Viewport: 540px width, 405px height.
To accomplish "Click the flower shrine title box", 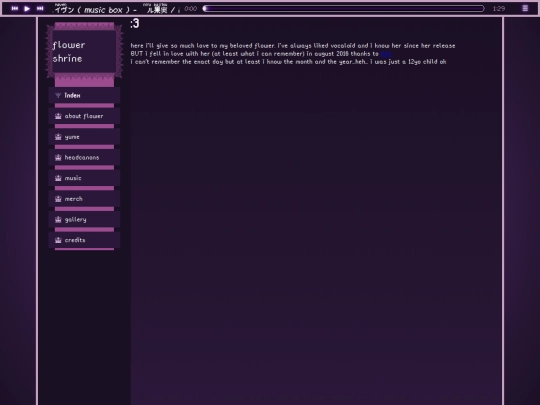I will pos(84,52).
